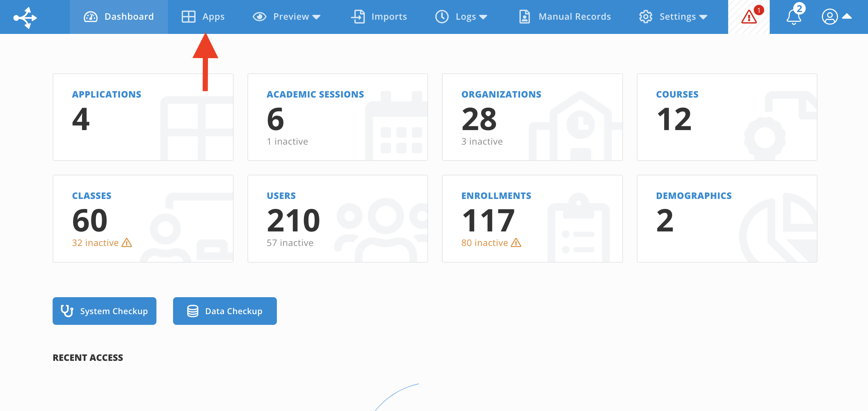This screenshot has height=411, width=868.
Task: Open the Users card
Action: pos(338,219)
